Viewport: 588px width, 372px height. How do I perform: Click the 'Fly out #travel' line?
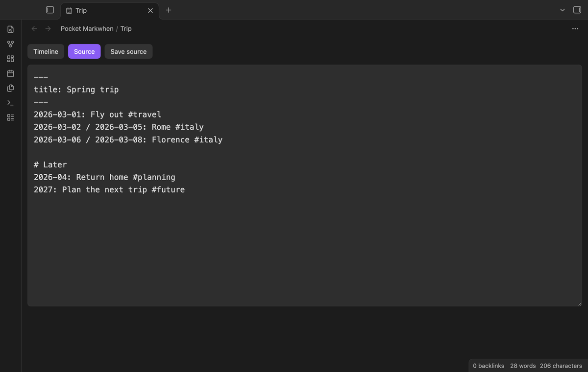coord(98,115)
